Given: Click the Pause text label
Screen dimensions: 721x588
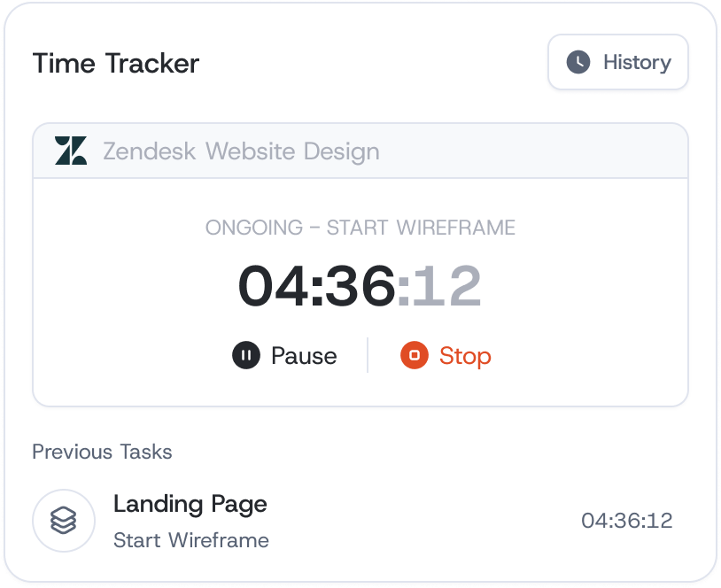Looking at the screenshot, I should pos(304,356).
